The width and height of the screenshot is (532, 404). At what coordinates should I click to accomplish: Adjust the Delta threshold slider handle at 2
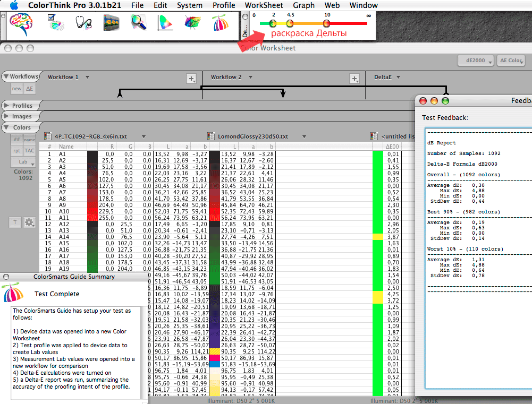point(273,23)
